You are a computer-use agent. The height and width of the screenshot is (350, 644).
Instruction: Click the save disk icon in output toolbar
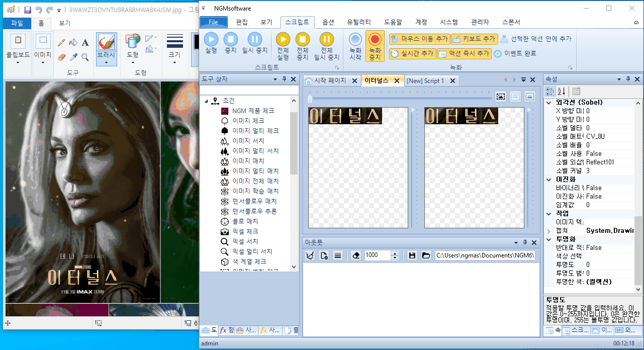[x=412, y=255]
